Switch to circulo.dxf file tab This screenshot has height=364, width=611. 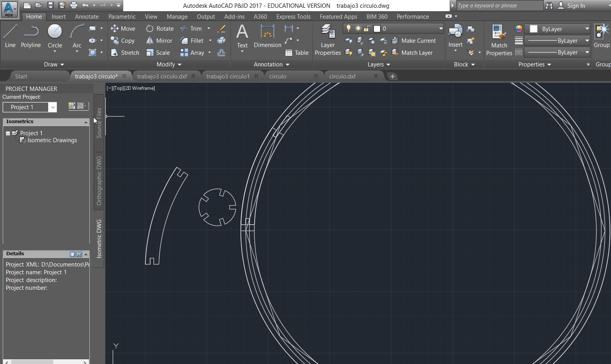[x=342, y=77]
